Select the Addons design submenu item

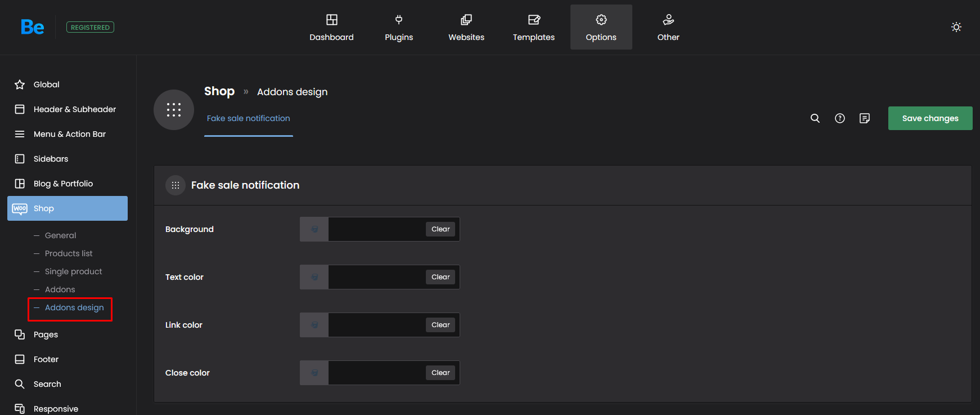(74, 307)
